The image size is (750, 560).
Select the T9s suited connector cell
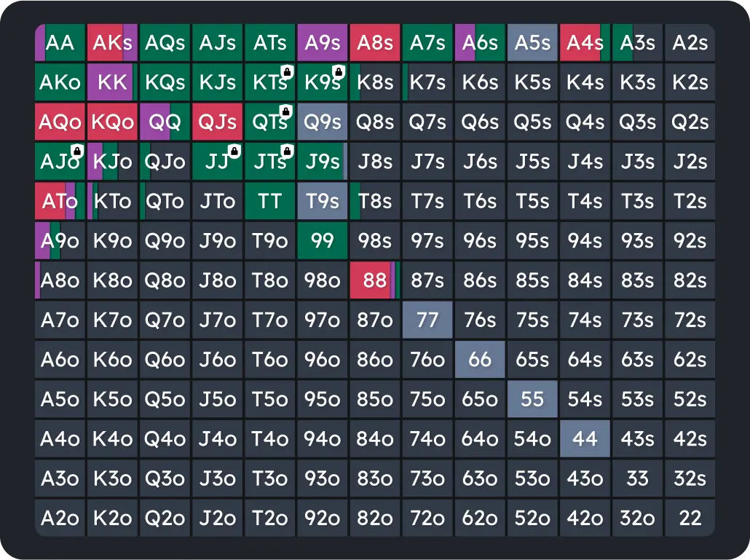click(x=322, y=201)
